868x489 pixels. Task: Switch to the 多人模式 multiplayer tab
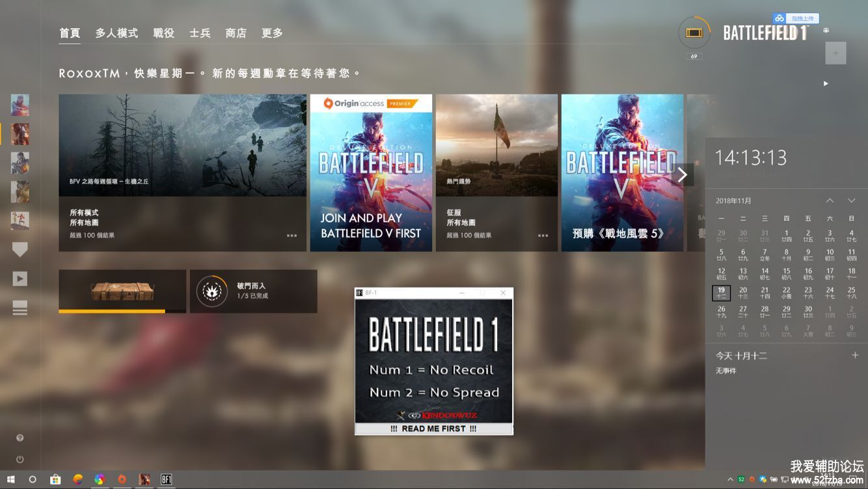pos(116,33)
